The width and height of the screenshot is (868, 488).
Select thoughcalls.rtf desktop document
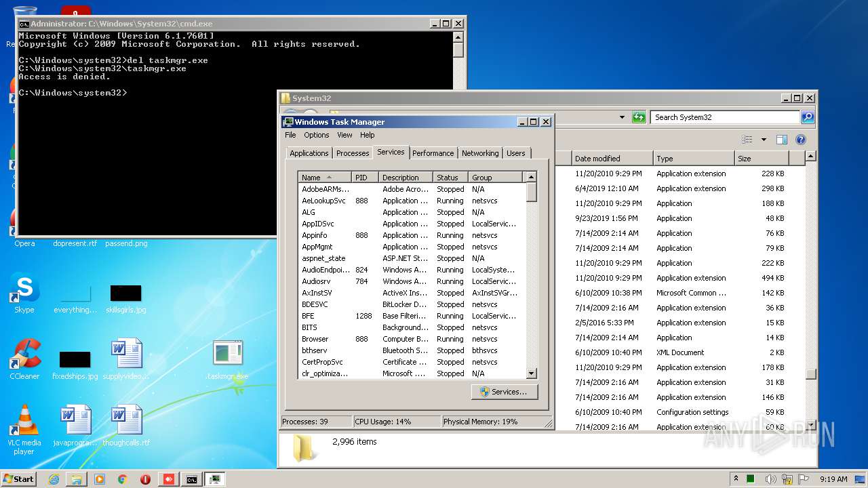pos(126,426)
